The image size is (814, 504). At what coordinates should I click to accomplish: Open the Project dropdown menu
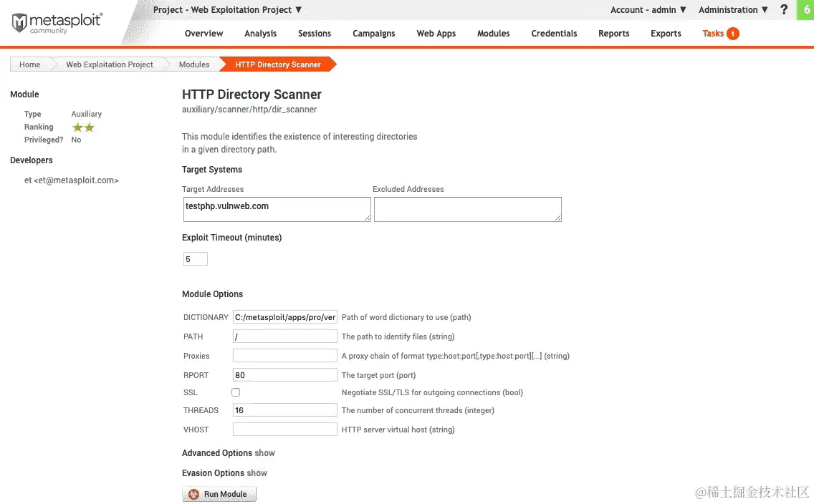click(227, 9)
